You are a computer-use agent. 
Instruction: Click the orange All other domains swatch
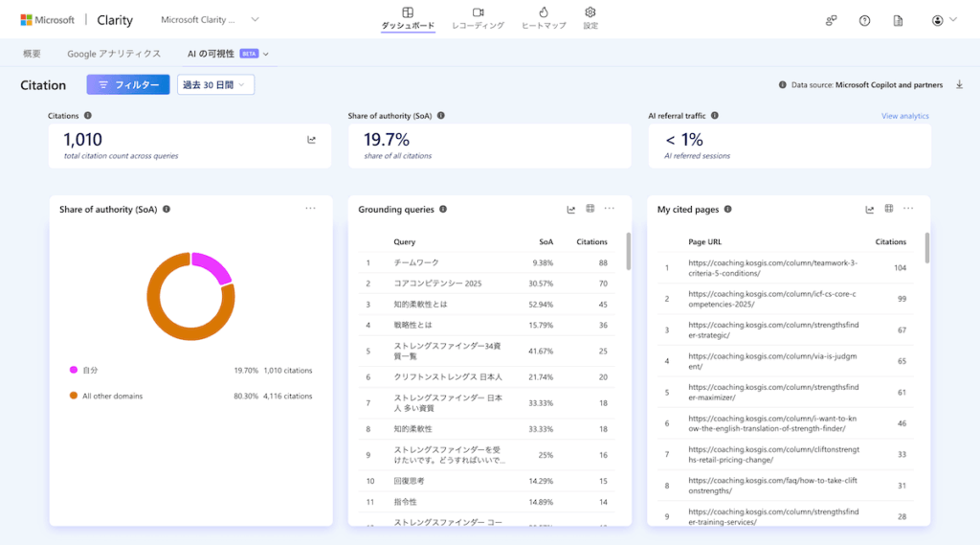coord(73,396)
